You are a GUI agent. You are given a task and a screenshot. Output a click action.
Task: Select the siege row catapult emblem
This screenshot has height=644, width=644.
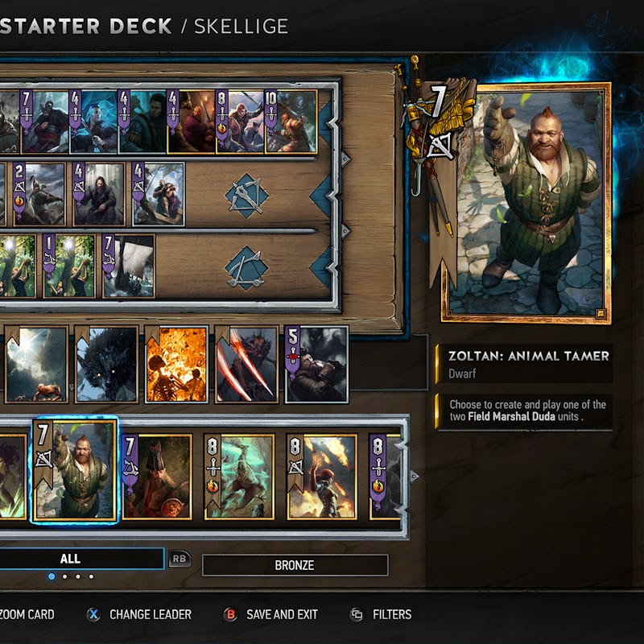[246, 268]
